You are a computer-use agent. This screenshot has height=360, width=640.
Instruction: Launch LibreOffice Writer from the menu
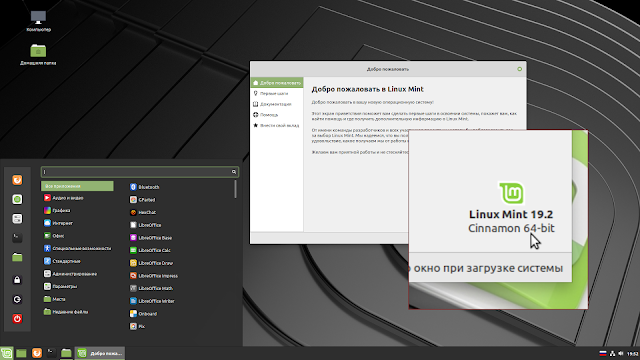coord(152,301)
